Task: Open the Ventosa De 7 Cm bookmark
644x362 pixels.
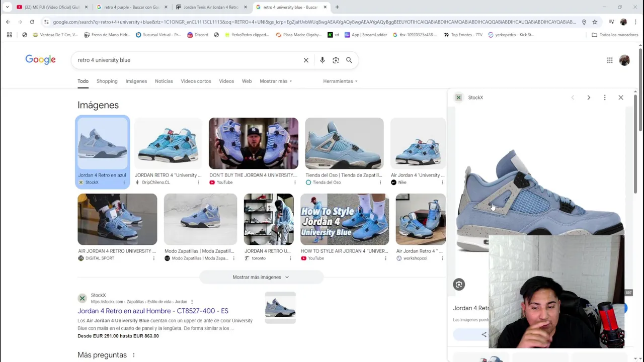Action: click(x=55, y=35)
